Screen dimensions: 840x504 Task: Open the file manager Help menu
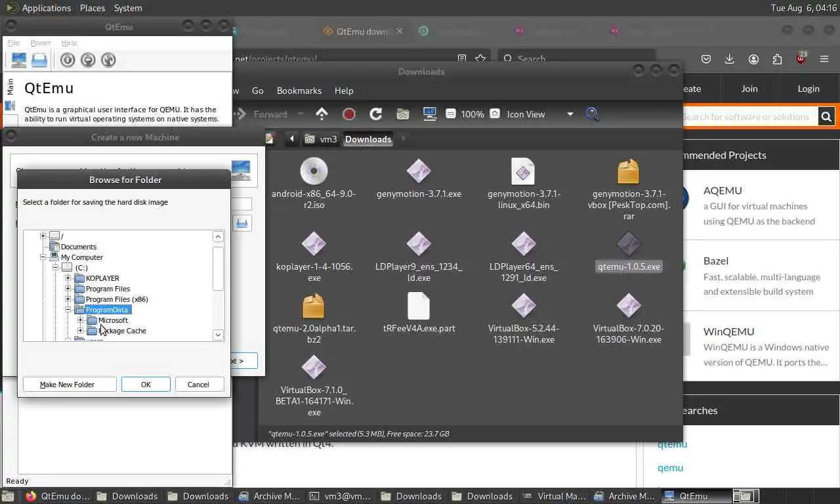click(344, 91)
